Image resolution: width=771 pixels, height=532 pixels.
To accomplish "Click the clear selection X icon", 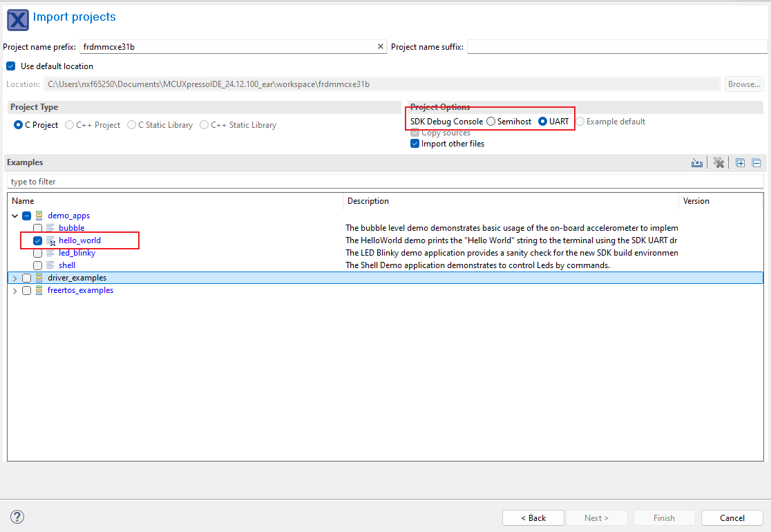I will tap(718, 163).
